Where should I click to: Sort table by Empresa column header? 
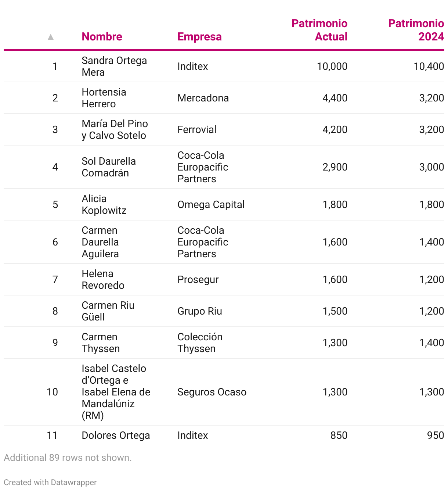pos(199,37)
